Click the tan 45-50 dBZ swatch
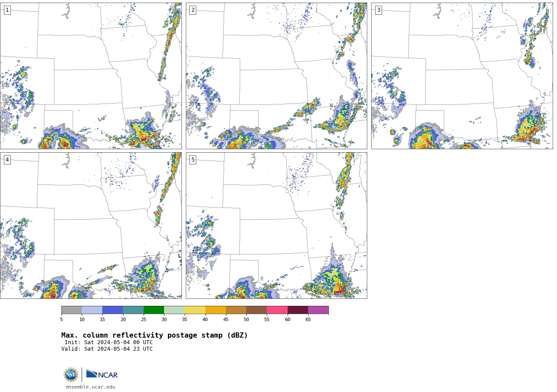The height and width of the screenshot is (392, 557). coord(236,310)
